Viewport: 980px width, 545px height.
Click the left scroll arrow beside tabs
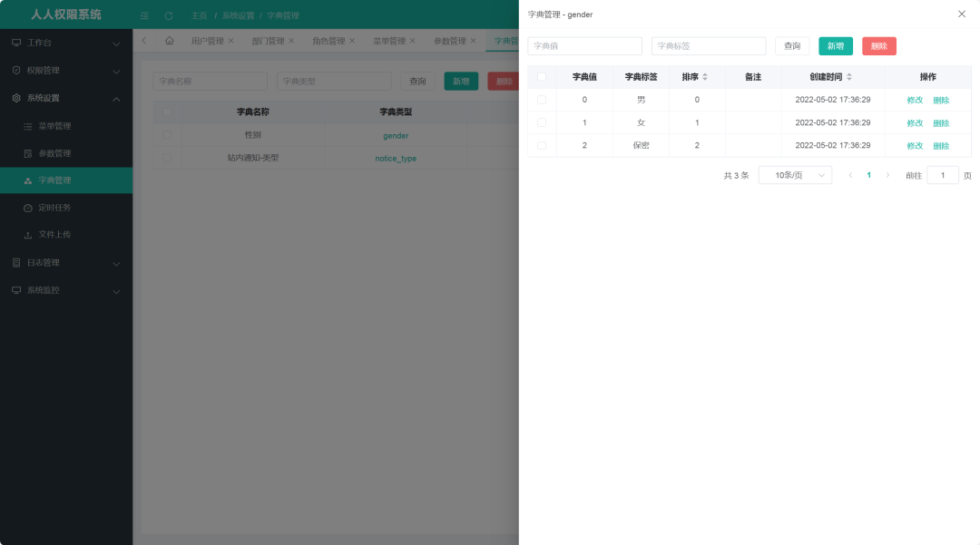tap(142, 40)
